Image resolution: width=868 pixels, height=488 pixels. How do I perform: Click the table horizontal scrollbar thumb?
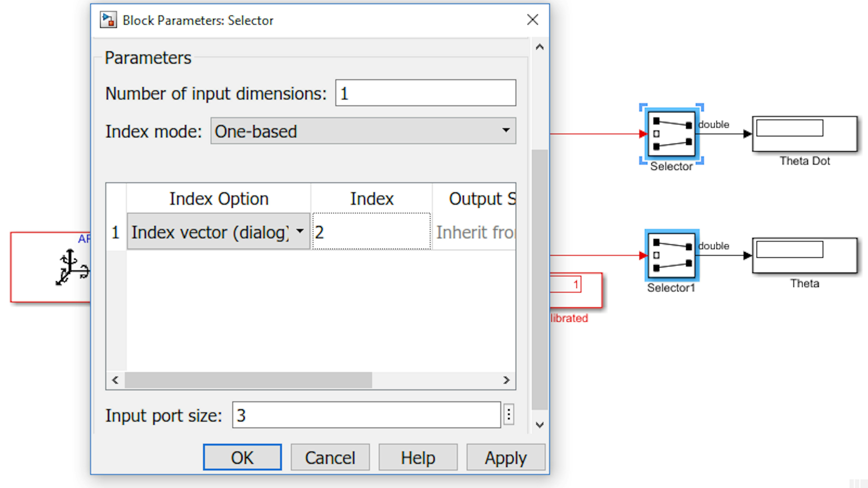click(x=248, y=380)
